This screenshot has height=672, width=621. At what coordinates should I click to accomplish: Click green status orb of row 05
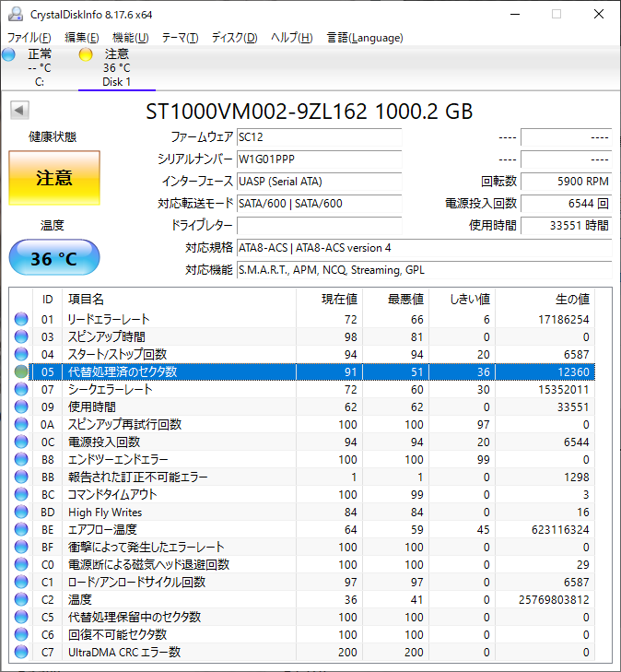[21, 371]
